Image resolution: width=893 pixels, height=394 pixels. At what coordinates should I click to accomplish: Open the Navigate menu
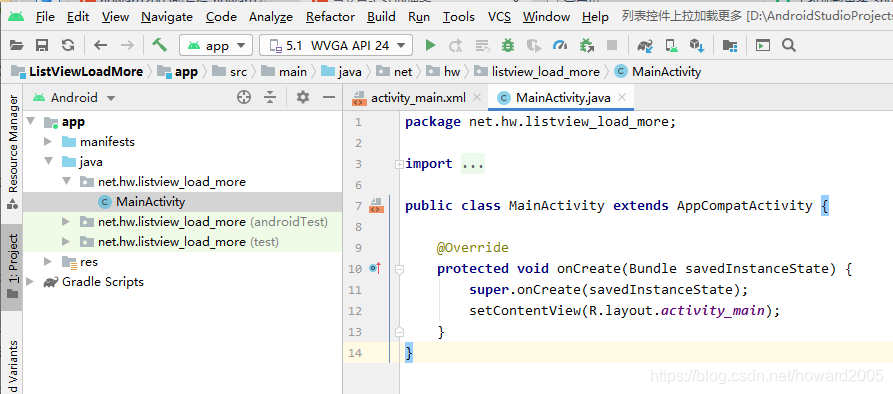[x=167, y=17]
